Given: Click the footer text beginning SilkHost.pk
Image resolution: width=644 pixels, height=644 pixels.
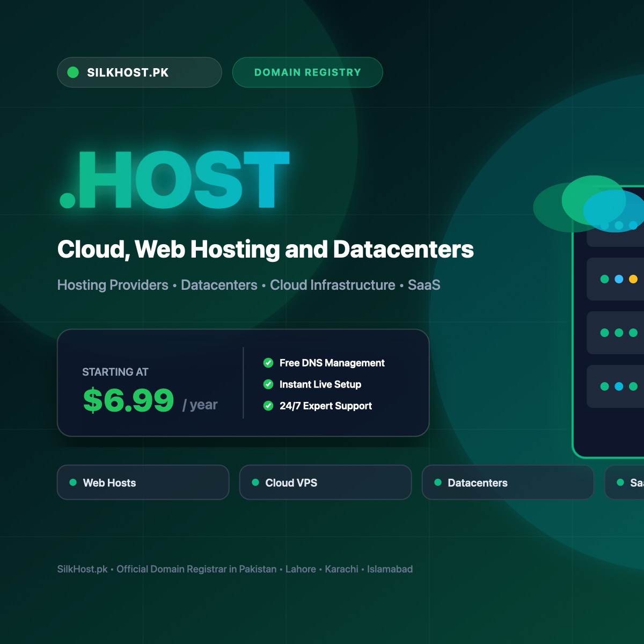Looking at the screenshot, I should [235, 569].
